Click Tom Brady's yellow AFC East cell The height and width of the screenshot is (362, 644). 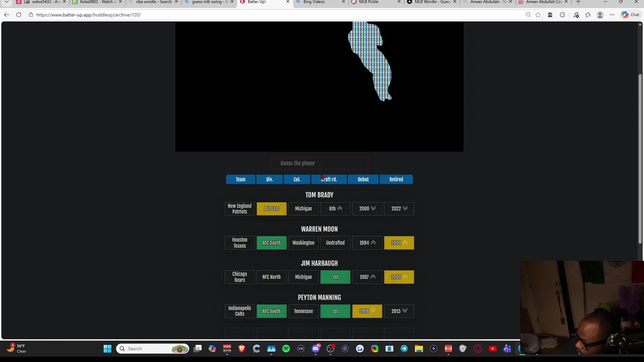point(272,209)
